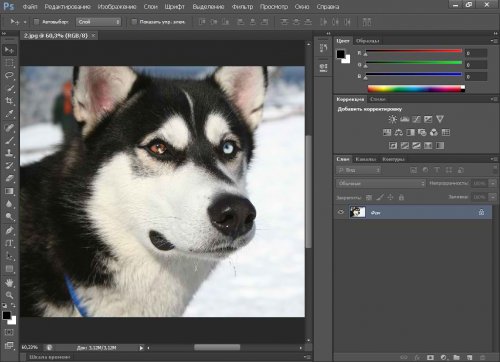Toggle lock image pixels
Image resolution: width=500 pixels, height=362 pixels.
380,198
